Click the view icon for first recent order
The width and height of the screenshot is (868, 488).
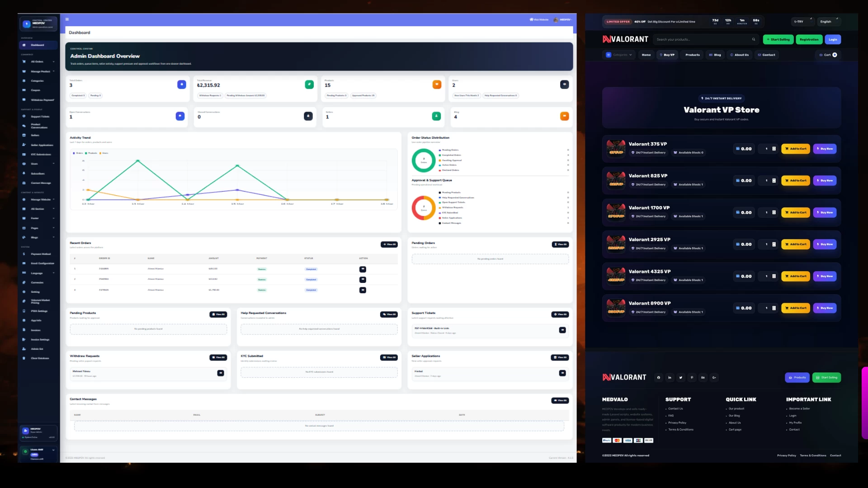pyautogui.click(x=363, y=269)
